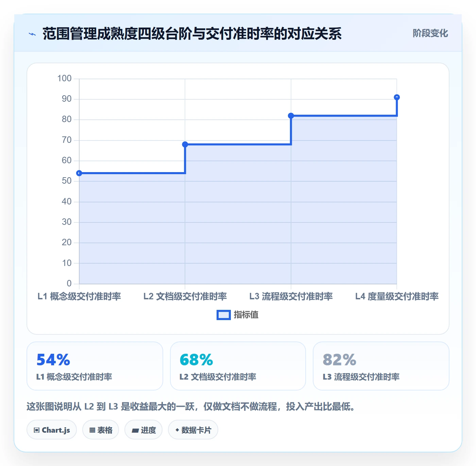The height and width of the screenshot is (466, 476).
Task: Click the title 范围管理成熟度四级台阶与交付准时率的对应关系
Action: click(192, 34)
